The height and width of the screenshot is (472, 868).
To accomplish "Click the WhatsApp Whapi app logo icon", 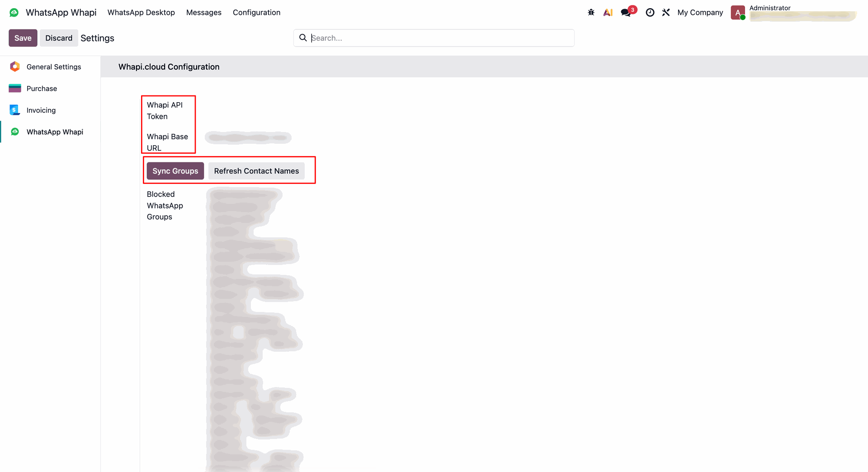I will click(14, 13).
